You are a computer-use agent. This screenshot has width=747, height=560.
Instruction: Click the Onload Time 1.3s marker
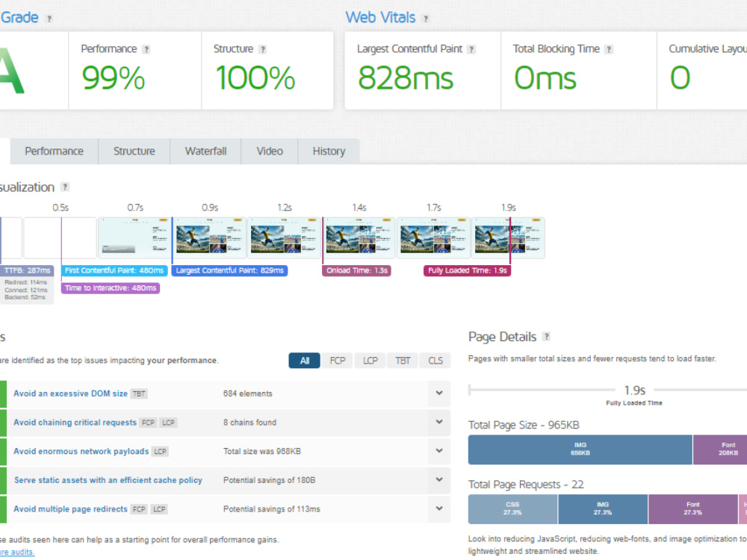(x=357, y=270)
